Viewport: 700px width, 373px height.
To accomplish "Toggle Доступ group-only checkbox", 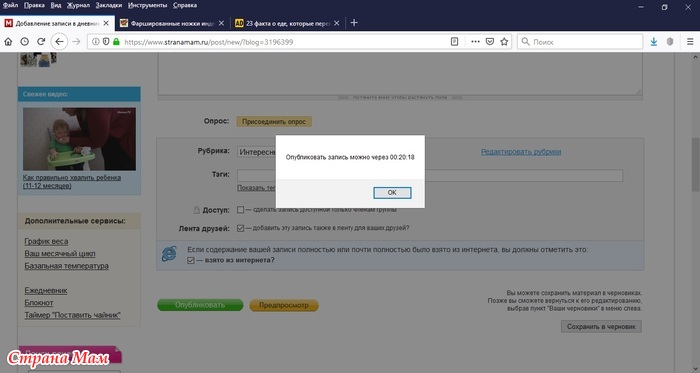I will (x=240, y=209).
